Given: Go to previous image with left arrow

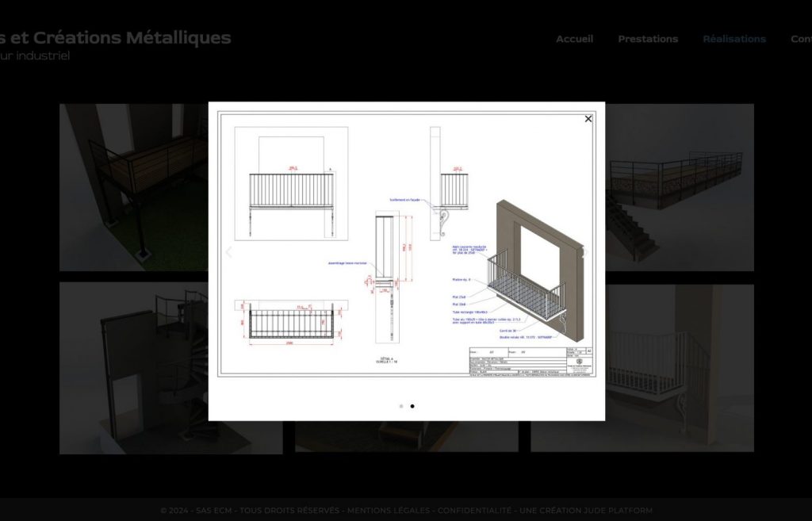Looking at the screenshot, I should [229, 252].
